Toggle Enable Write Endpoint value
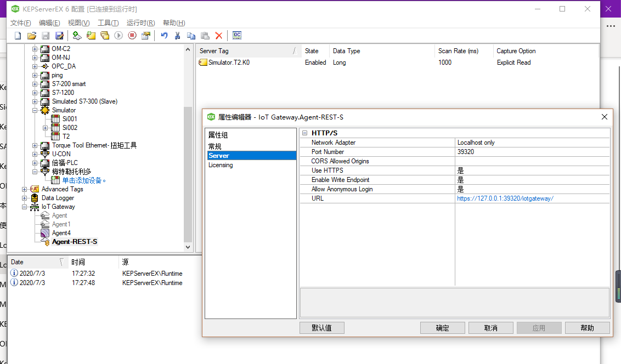Viewport: 621px width, 364px height. coord(532,180)
